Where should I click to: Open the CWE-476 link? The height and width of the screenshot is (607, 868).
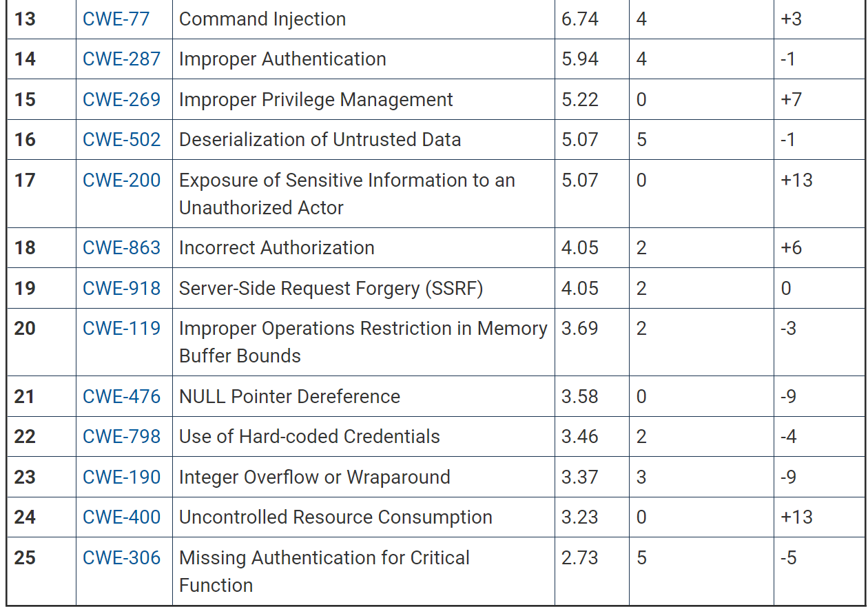pos(121,396)
